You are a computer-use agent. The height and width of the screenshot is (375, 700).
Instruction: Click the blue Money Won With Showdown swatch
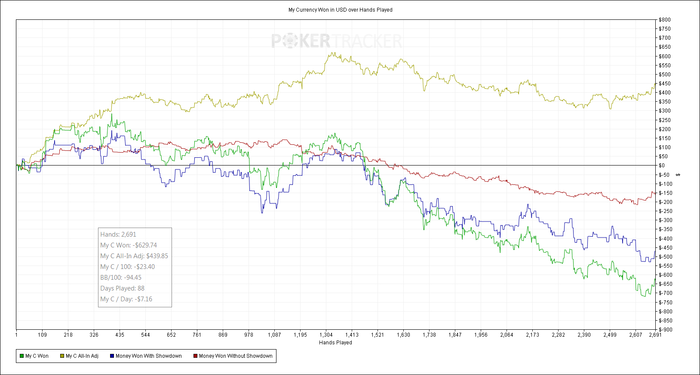[112, 356]
